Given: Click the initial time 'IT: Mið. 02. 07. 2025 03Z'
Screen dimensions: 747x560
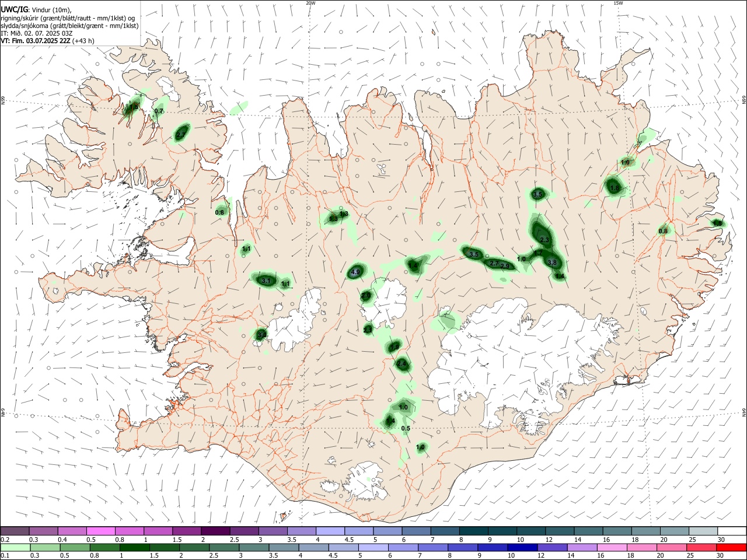Looking at the screenshot, I should pyautogui.click(x=37, y=33).
